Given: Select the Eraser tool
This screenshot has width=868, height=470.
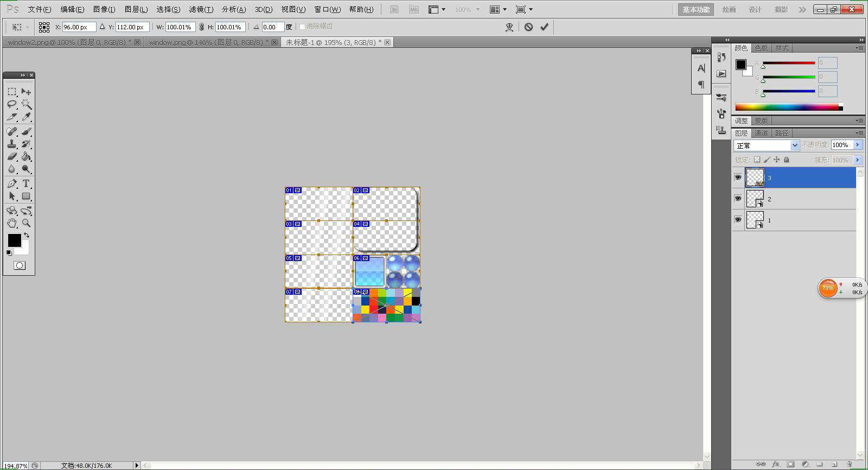Looking at the screenshot, I should click(12, 156).
